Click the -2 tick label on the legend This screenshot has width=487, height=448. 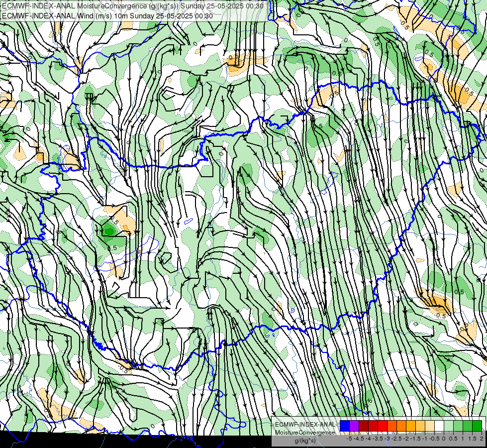[406, 439]
